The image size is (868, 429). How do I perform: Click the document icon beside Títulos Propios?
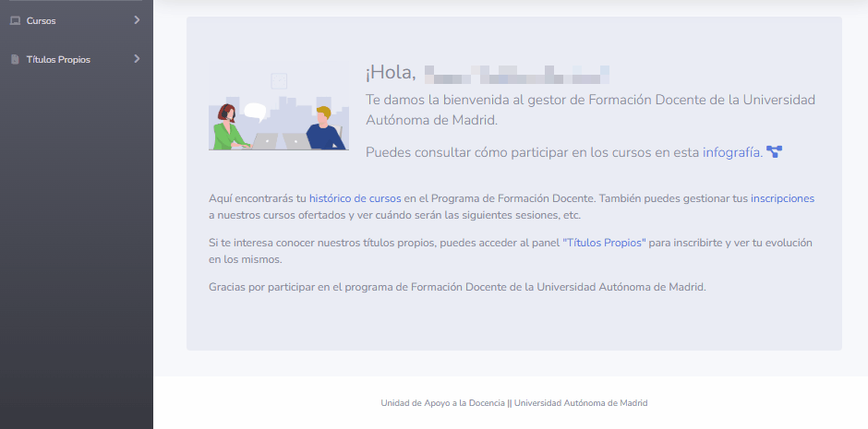15,60
